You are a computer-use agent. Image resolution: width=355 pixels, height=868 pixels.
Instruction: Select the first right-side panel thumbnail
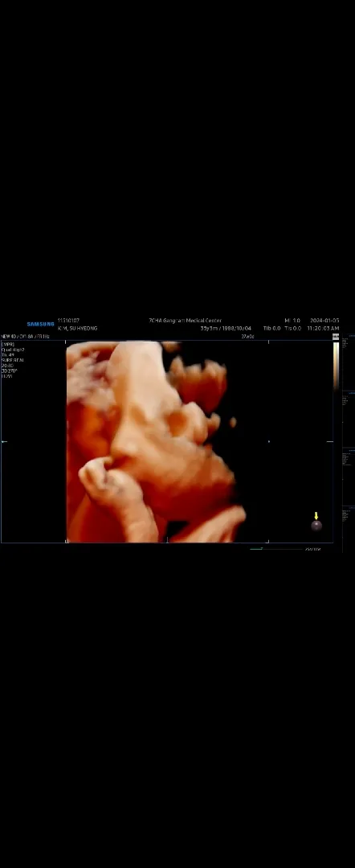click(349, 362)
